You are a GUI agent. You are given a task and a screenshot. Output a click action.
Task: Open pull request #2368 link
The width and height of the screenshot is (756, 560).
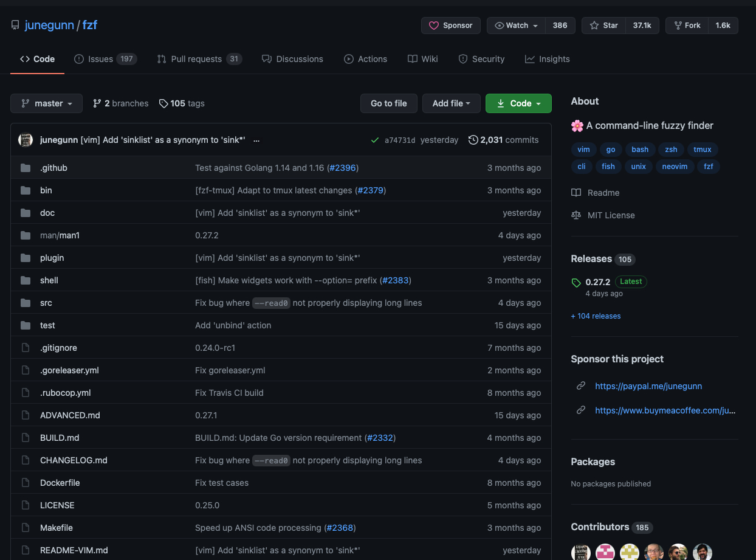pyautogui.click(x=340, y=528)
